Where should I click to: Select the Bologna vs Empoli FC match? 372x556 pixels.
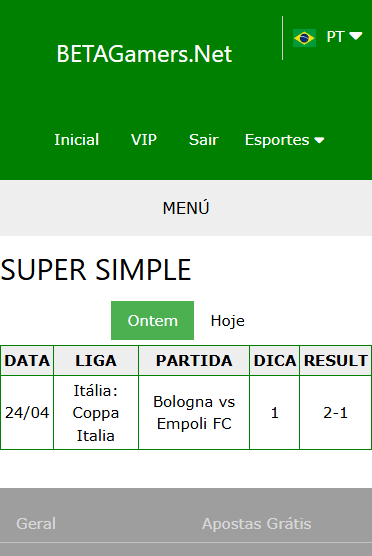[194, 413]
